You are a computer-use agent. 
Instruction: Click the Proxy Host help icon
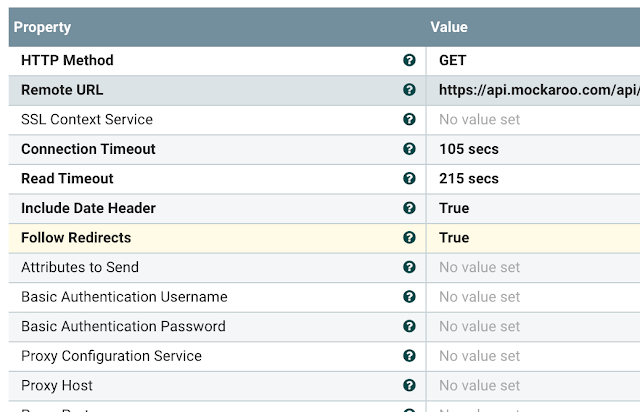point(409,385)
